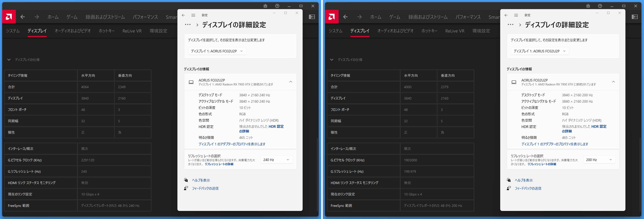Click monitor icon beside AORUS FO32U2P, left Settings
The width and height of the screenshot is (644, 219).
point(191,82)
